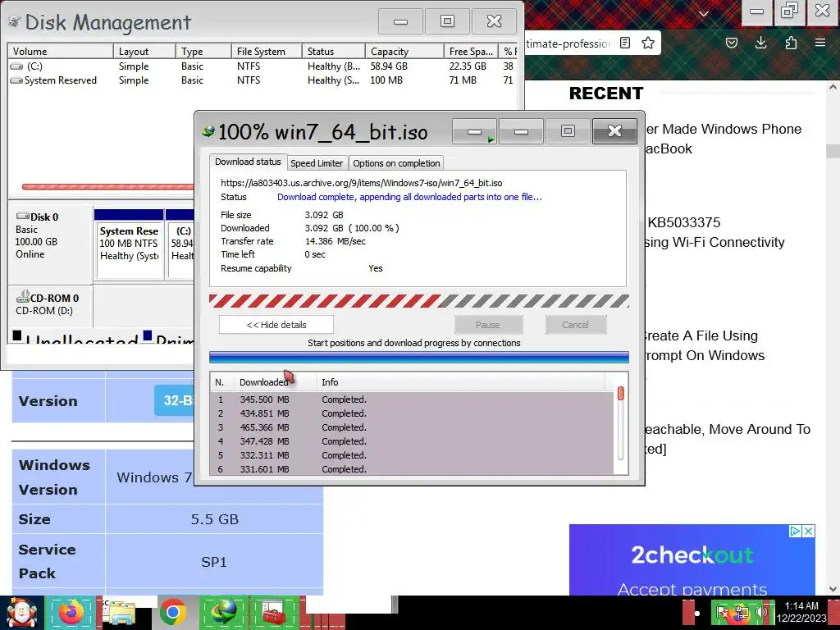Sort by the Volume column header
The width and height of the screenshot is (840, 630).
pos(61,52)
